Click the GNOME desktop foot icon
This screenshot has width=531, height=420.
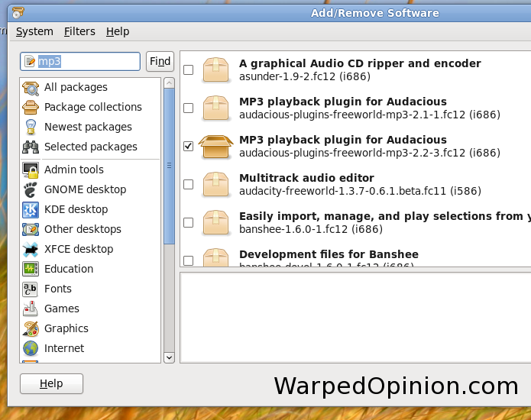[31, 189]
